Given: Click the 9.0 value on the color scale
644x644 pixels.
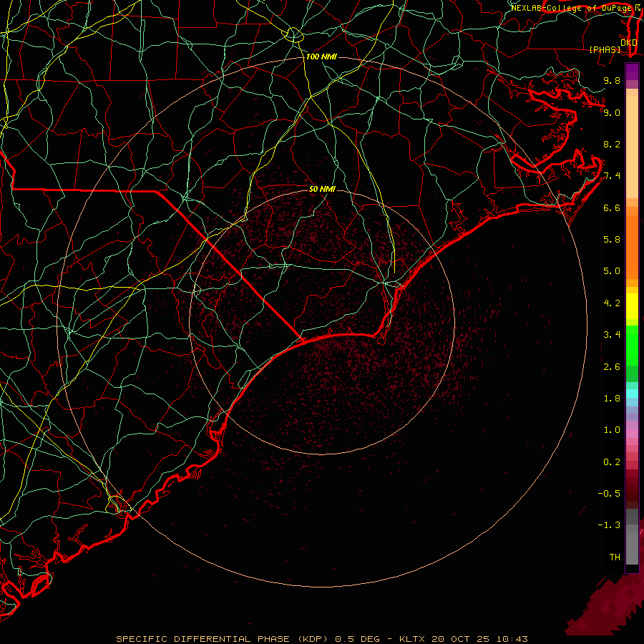Looking at the screenshot, I should [612, 112].
